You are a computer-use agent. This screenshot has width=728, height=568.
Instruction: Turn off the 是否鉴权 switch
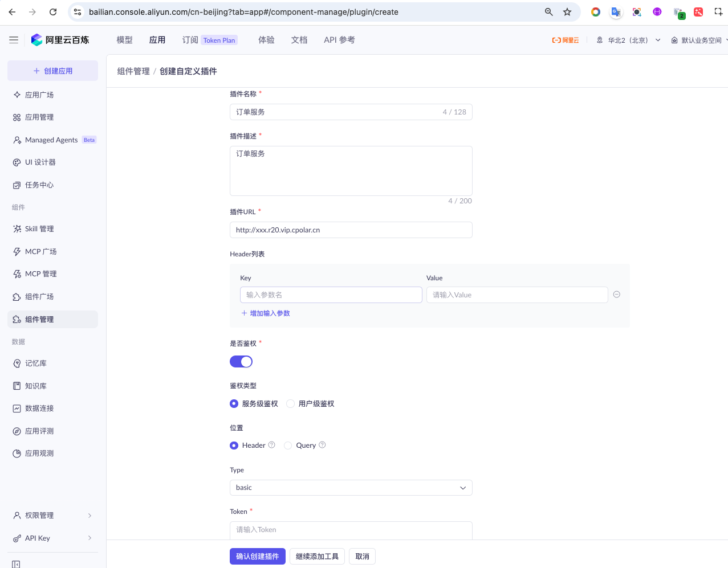241,362
